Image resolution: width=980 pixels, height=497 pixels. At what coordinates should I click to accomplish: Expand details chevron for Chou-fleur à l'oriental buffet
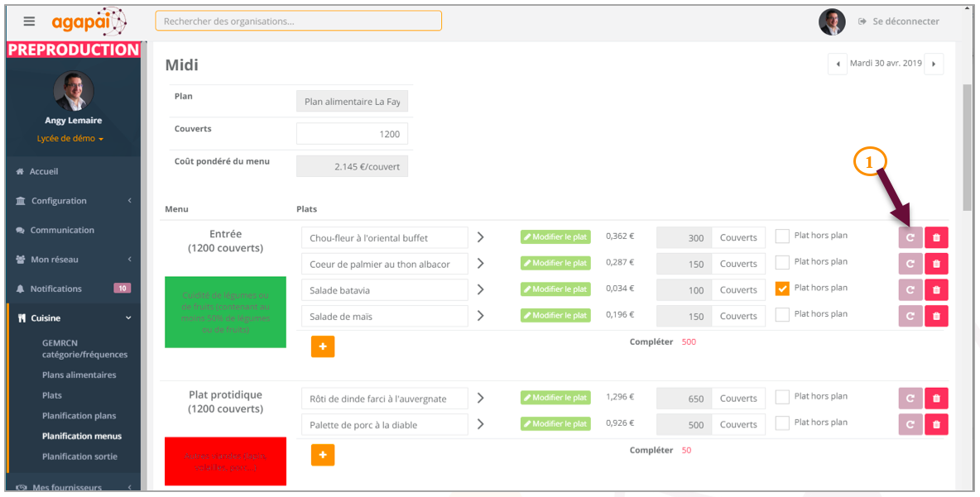(x=481, y=237)
